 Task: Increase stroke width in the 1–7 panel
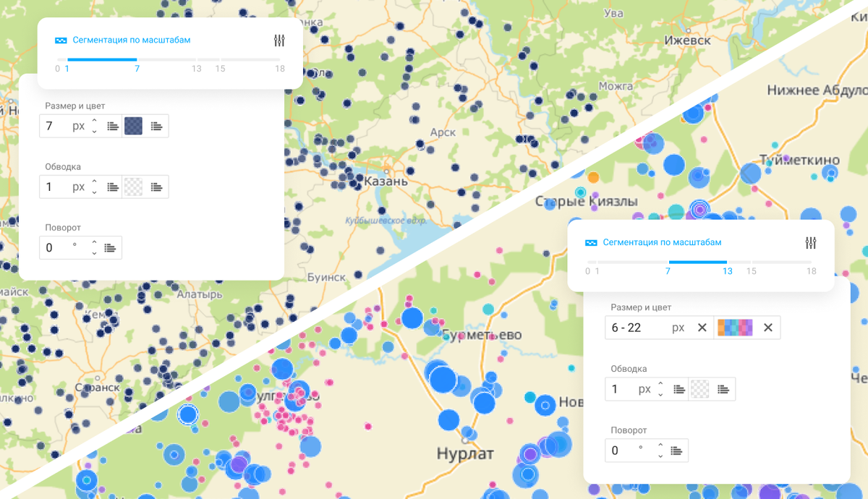(x=94, y=182)
